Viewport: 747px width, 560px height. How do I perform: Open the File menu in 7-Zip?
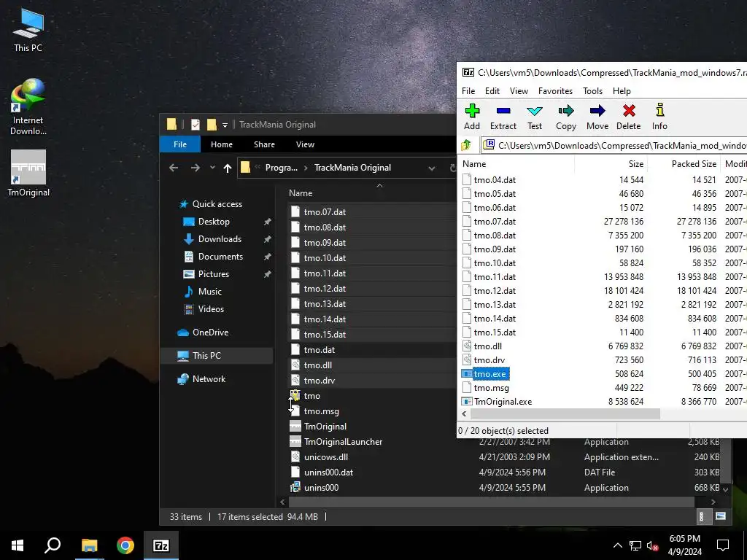(x=468, y=91)
